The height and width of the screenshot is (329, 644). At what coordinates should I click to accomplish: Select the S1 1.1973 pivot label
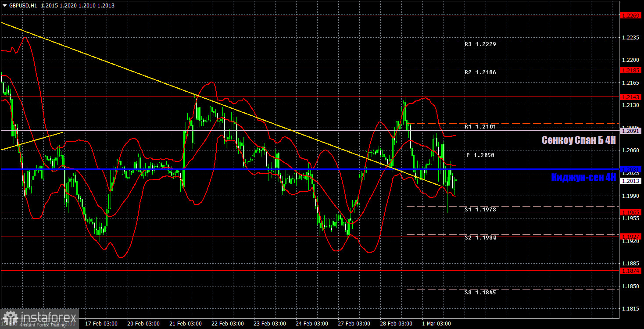(x=480, y=210)
